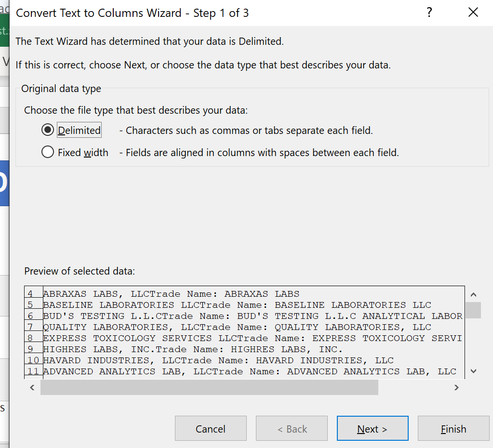
Task: Click the HAVARD INDUSTRIES preview line
Action: tap(218, 360)
